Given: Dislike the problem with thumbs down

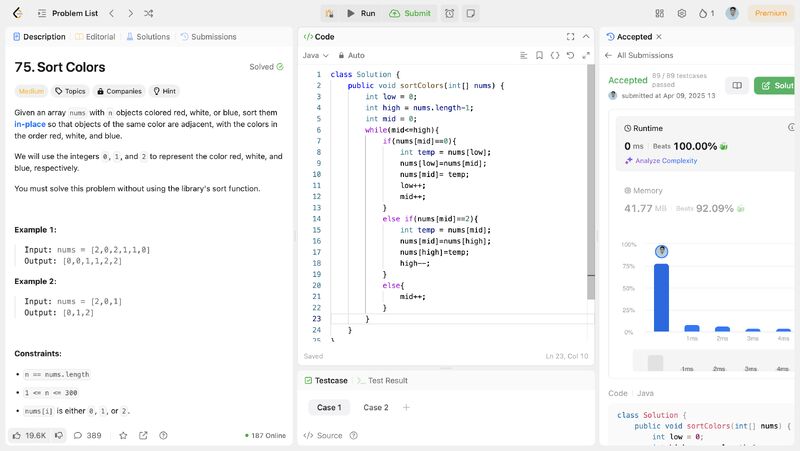Looking at the screenshot, I should click(x=59, y=435).
